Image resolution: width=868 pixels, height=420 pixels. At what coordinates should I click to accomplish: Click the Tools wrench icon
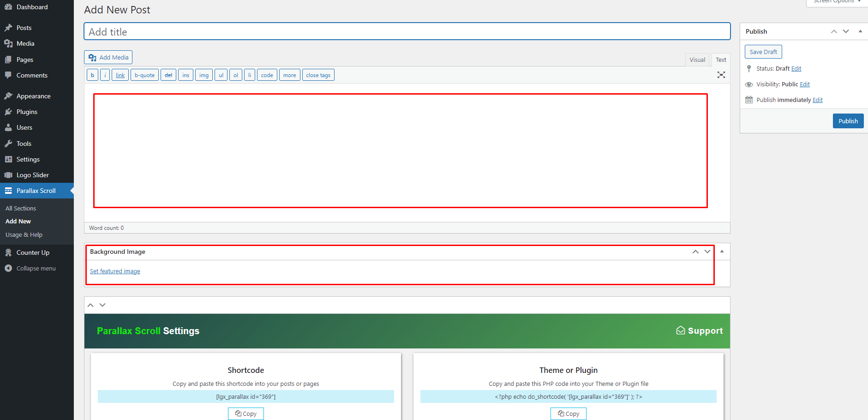pyautogui.click(x=8, y=144)
